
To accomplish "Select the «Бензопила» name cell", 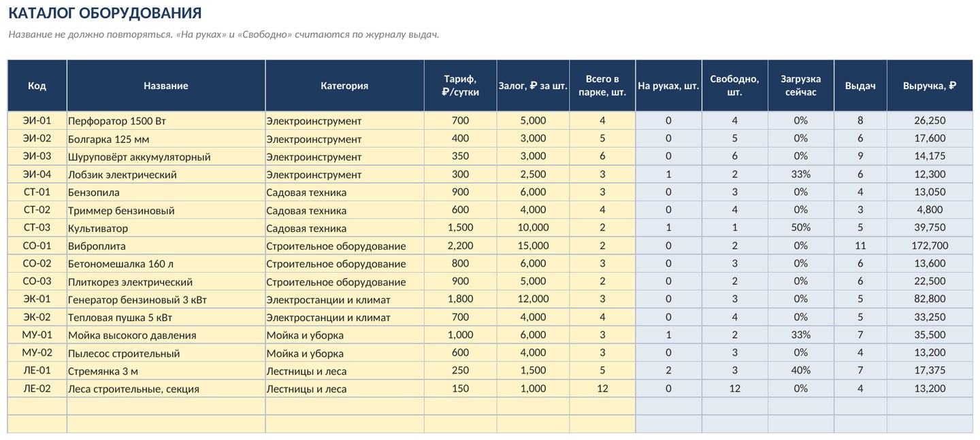I will (x=166, y=192).
